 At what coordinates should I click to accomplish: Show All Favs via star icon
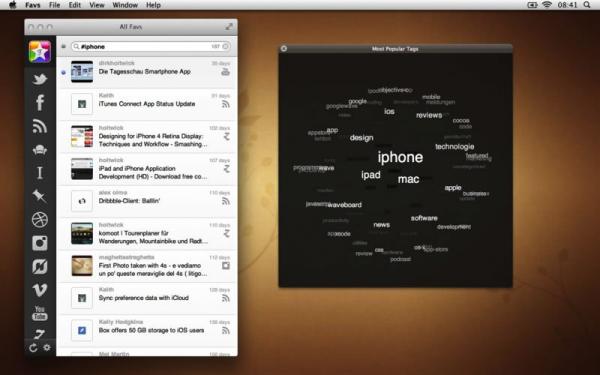[x=39, y=52]
